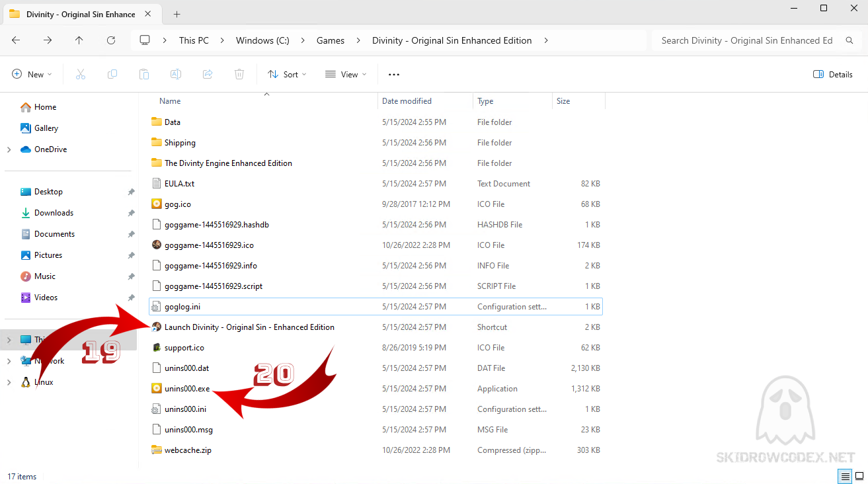Select goggame-1445516929.ico file icon
The height and width of the screenshot is (484, 868).
[157, 245]
